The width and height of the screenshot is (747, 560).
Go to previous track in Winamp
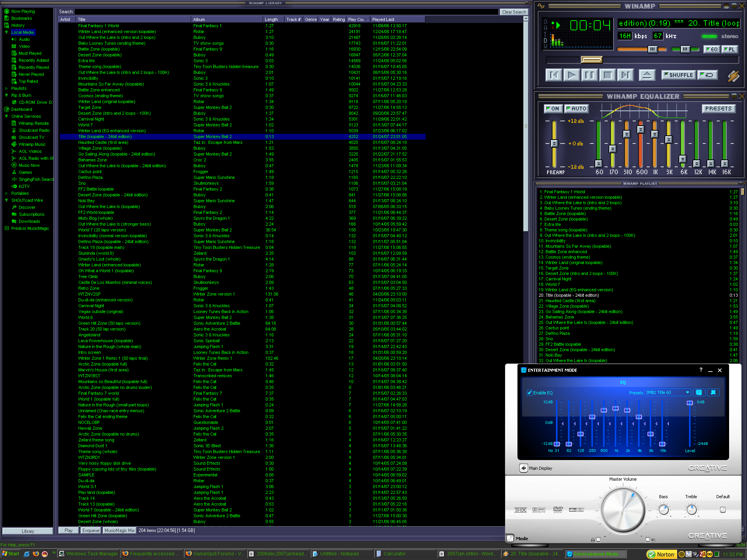554,75
